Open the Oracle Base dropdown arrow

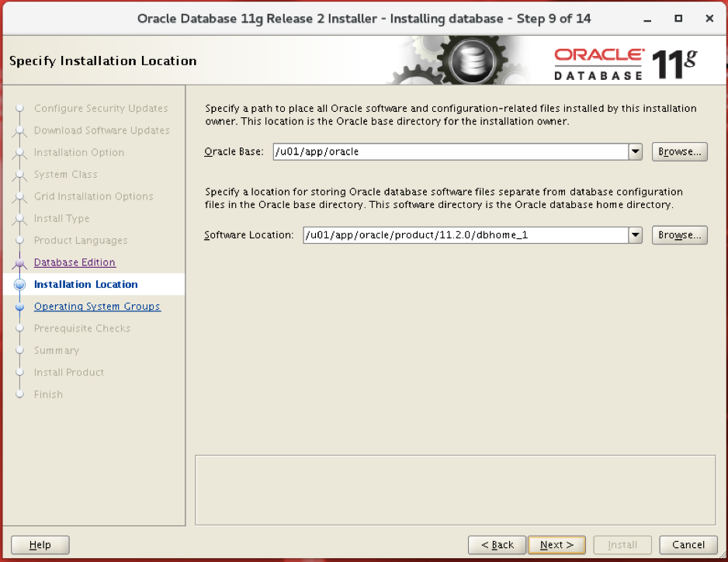(635, 151)
